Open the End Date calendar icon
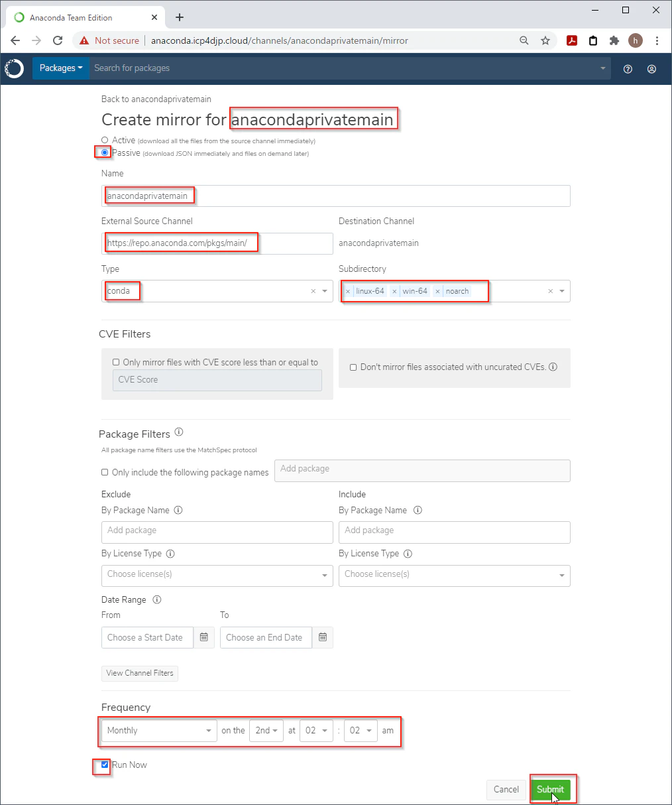 (323, 637)
